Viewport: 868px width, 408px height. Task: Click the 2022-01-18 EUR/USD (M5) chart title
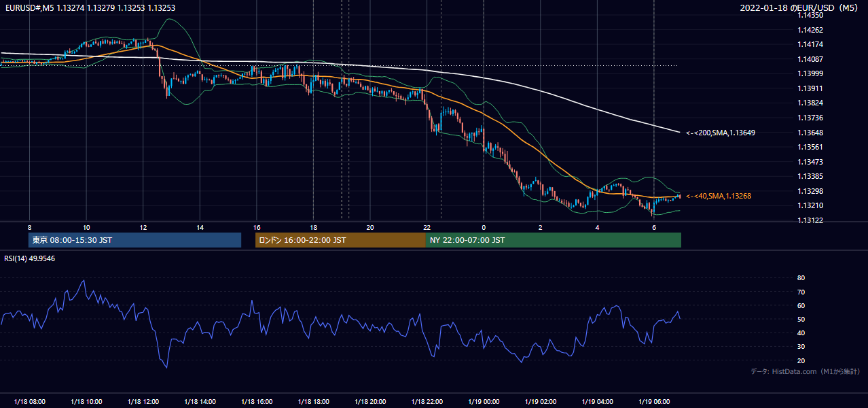pyautogui.click(x=800, y=8)
